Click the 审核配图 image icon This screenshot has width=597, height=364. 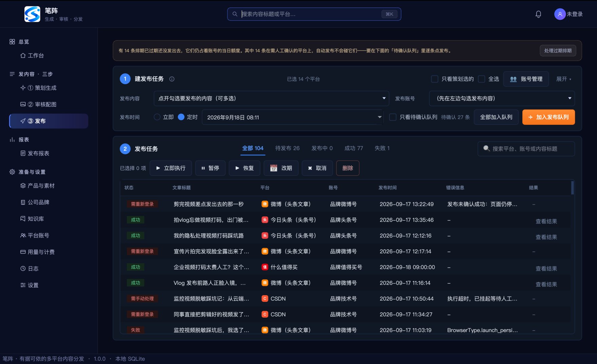coord(23,104)
